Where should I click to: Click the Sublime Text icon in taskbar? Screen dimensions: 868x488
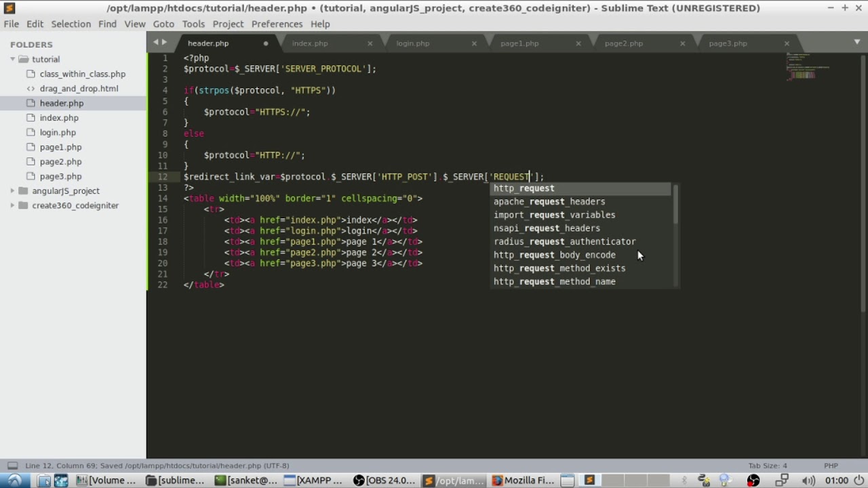pos(589,481)
